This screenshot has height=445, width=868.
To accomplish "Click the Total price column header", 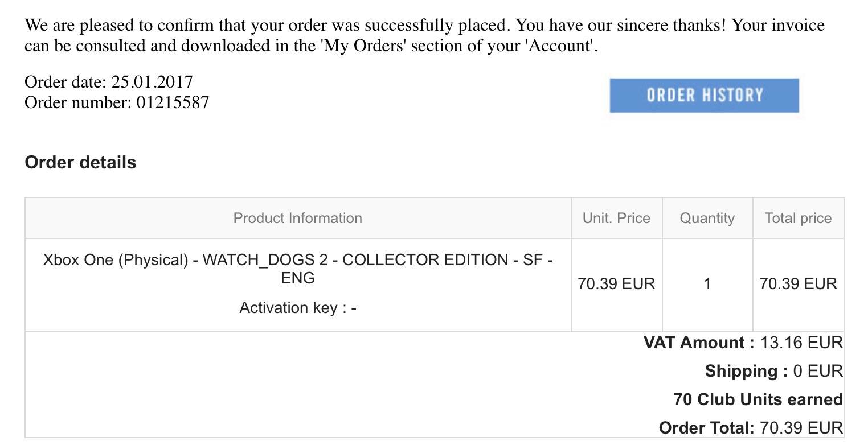I will [x=799, y=218].
